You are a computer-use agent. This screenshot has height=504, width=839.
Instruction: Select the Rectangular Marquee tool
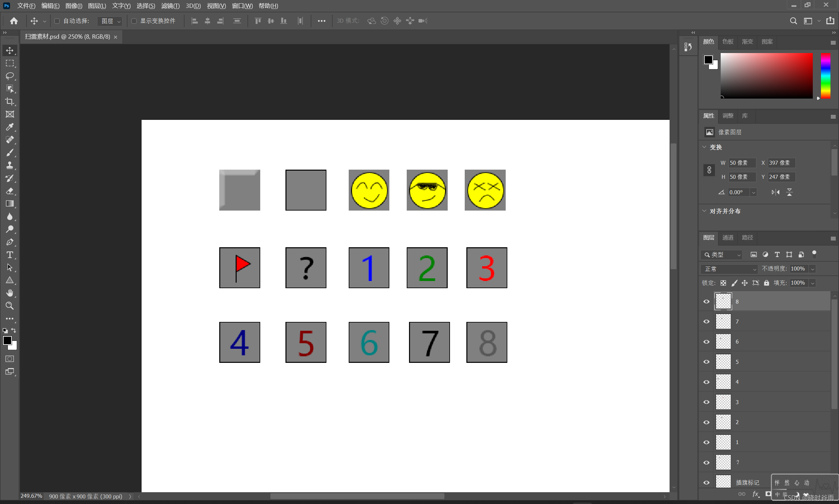tap(10, 63)
